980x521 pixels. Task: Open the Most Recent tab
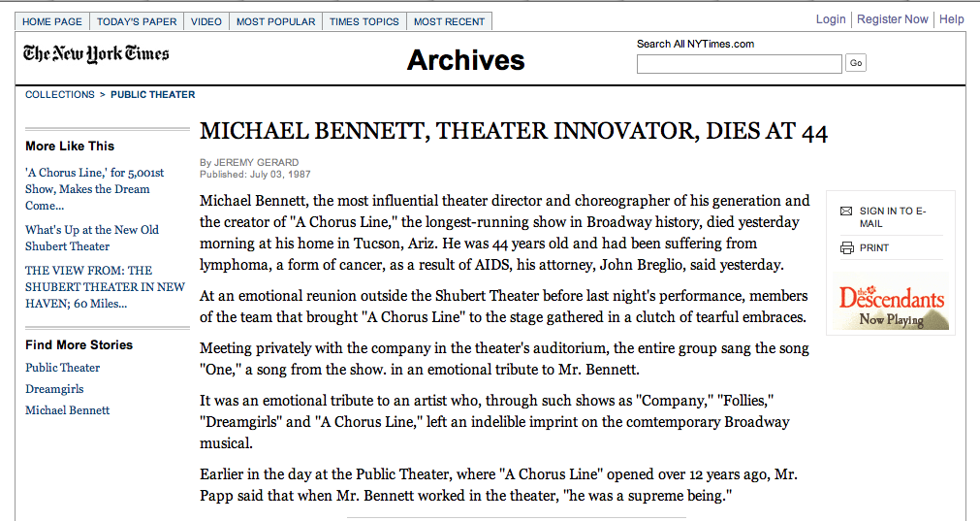449,21
